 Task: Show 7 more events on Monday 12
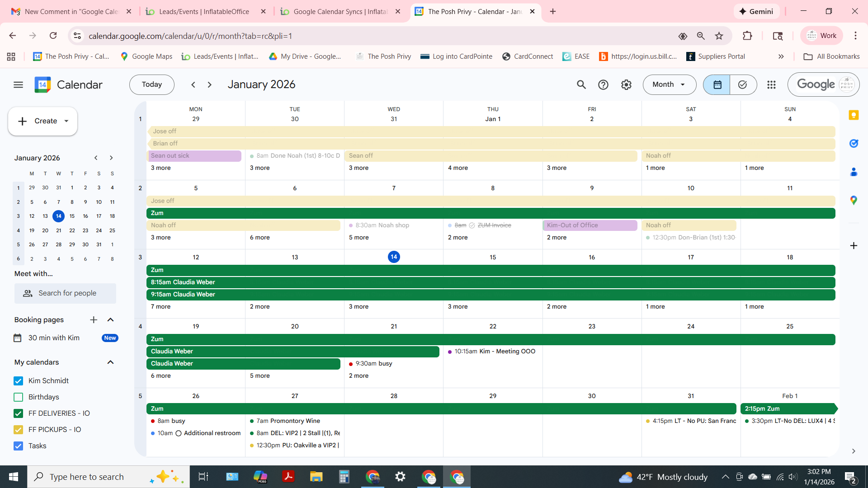click(160, 306)
